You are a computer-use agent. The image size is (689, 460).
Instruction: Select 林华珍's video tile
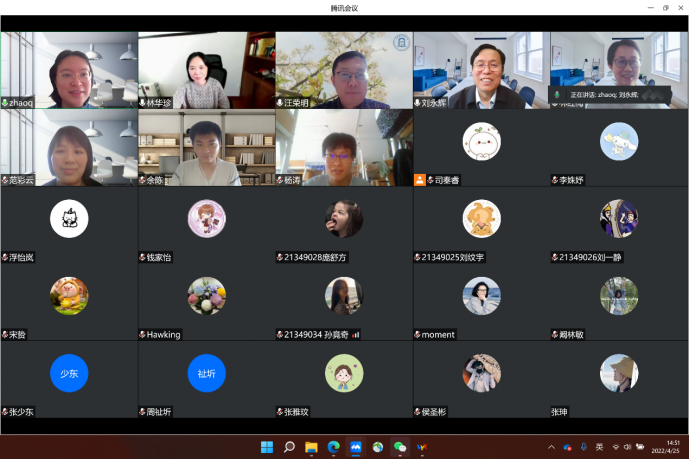tap(206, 69)
